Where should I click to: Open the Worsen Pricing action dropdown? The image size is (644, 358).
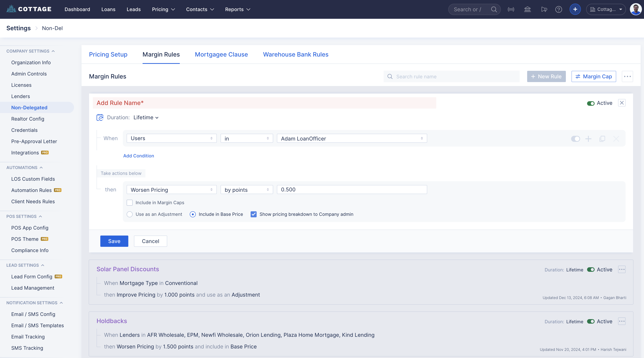[x=171, y=190]
